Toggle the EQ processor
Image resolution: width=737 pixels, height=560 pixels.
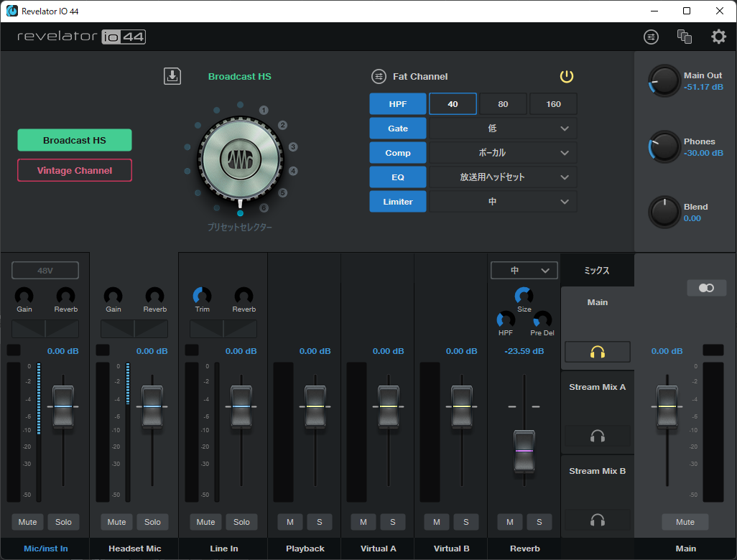click(398, 177)
